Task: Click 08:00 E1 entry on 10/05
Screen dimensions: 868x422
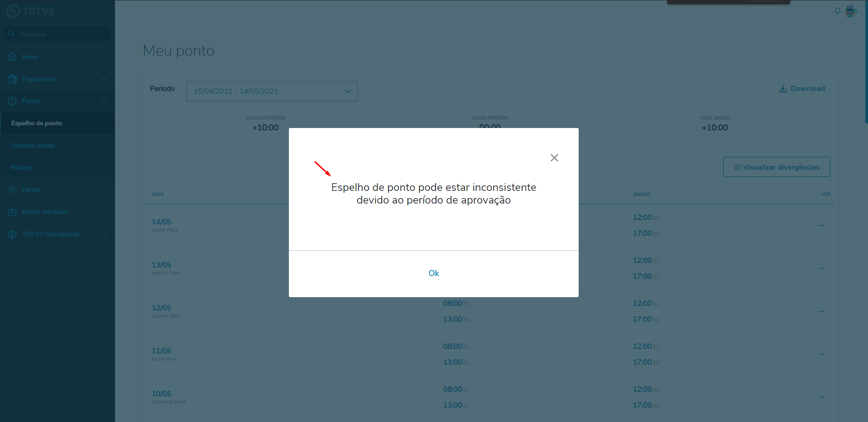Action: 456,389
